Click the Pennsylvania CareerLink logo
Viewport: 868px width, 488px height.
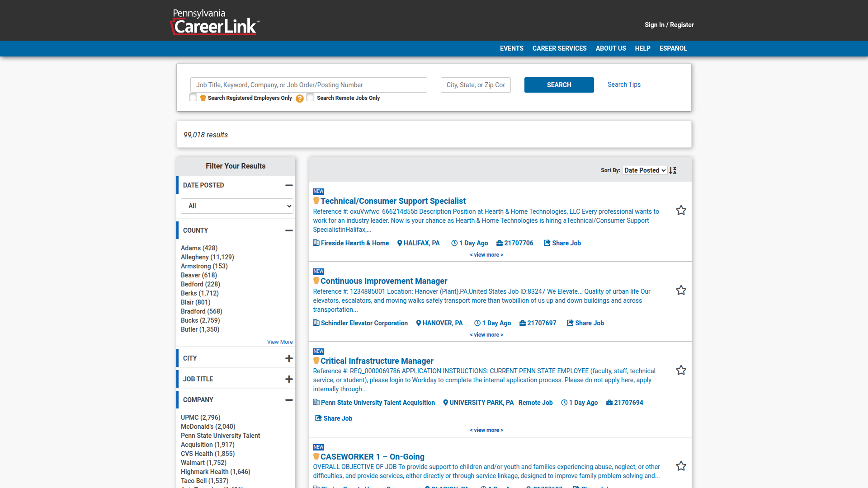[215, 22]
